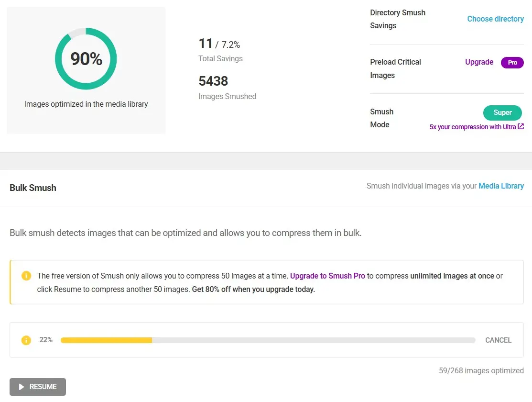Click the 59/268 images optimized counter
Image resolution: width=532 pixels, height=402 pixels.
481,371
